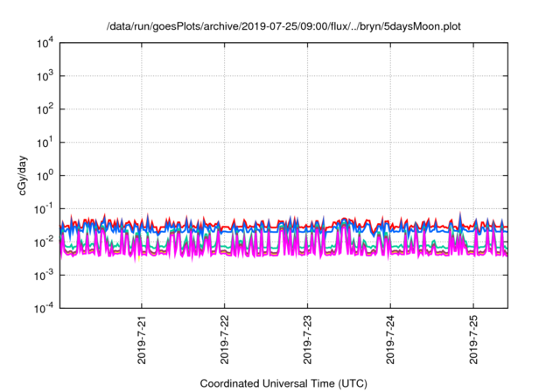
Task: Click the 10^-4 y-axis tick label
Action: [x=44, y=308]
